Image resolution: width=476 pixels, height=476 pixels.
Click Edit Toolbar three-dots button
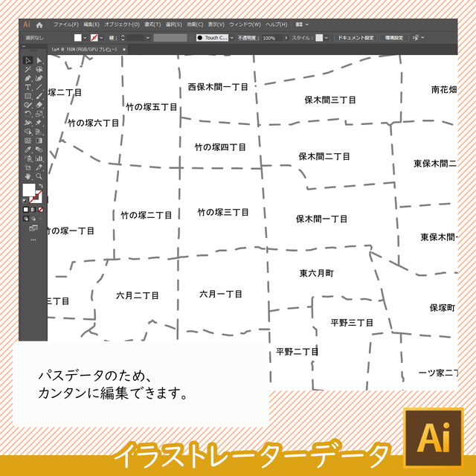[x=33, y=239]
